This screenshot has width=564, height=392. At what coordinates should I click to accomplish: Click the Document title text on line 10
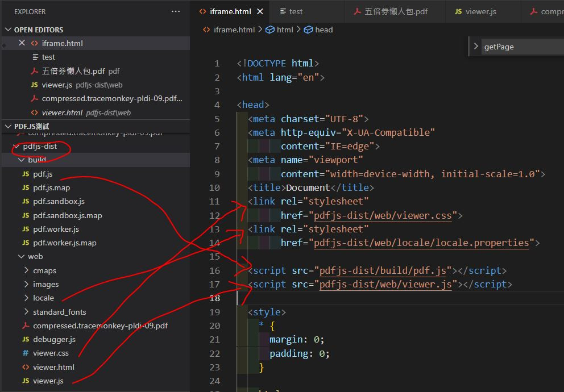(308, 187)
